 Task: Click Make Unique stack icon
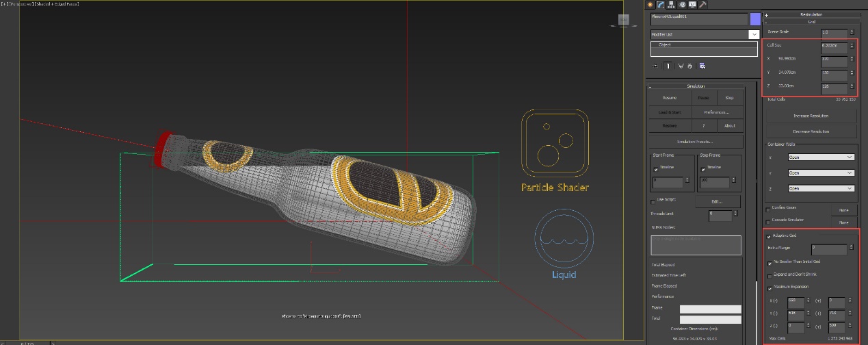tap(681, 66)
